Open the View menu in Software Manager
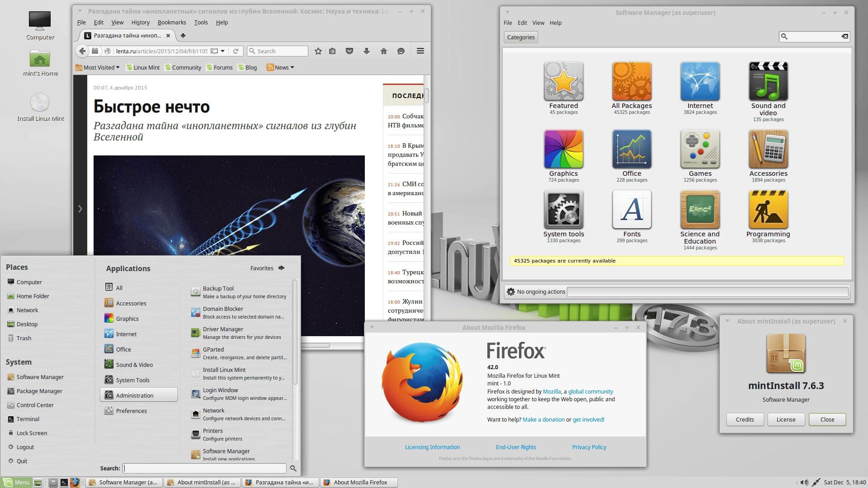Screen dimensions: 868x488 [x=538, y=23]
